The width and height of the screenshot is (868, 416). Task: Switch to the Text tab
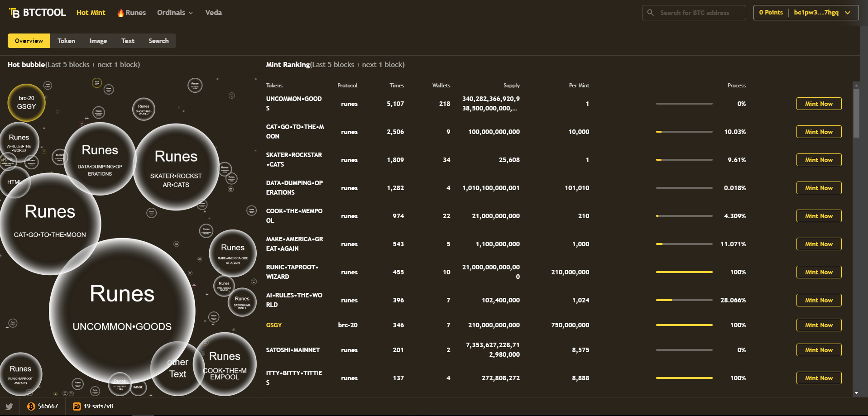click(x=128, y=41)
